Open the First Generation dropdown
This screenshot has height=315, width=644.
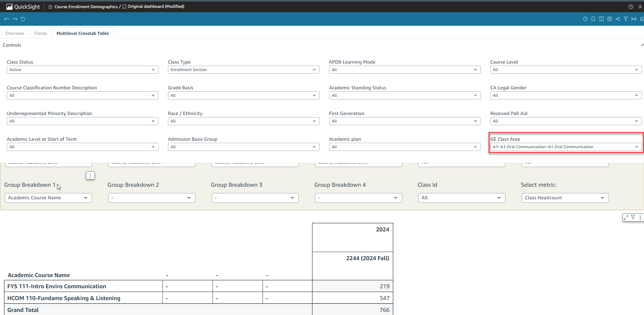coord(405,121)
